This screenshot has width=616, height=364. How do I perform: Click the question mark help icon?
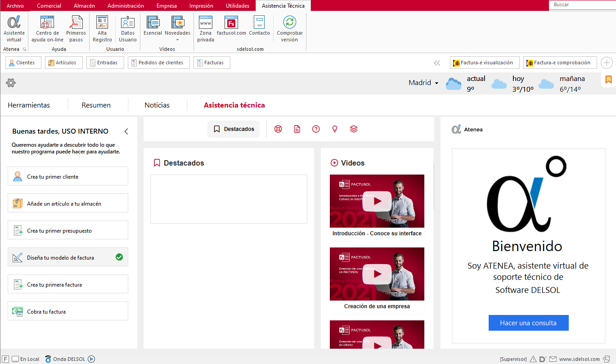pyautogui.click(x=316, y=129)
